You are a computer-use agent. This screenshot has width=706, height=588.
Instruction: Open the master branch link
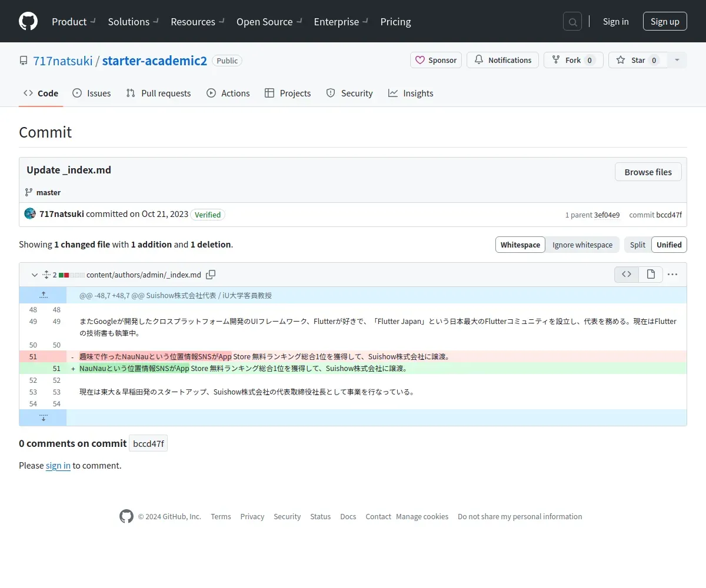click(48, 192)
